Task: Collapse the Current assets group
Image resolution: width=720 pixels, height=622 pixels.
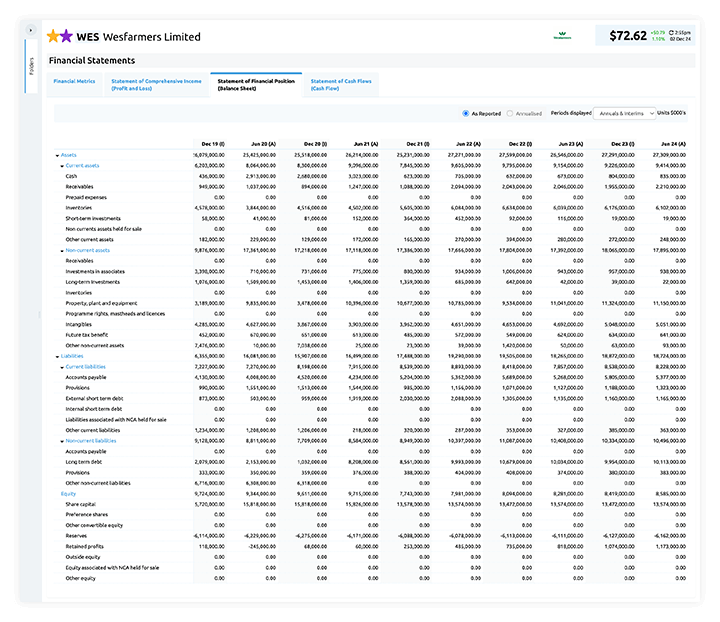Action: 61,165
